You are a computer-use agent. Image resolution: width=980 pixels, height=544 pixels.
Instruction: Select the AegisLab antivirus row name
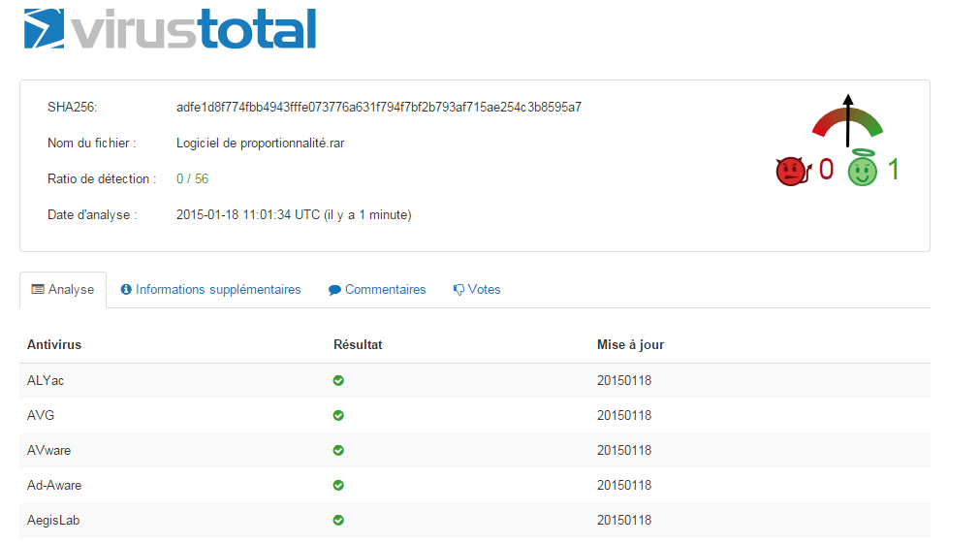coord(53,520)
